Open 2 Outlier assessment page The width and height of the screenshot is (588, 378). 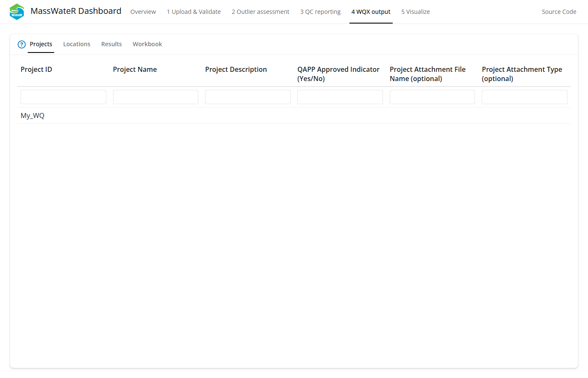pos(260,12)
